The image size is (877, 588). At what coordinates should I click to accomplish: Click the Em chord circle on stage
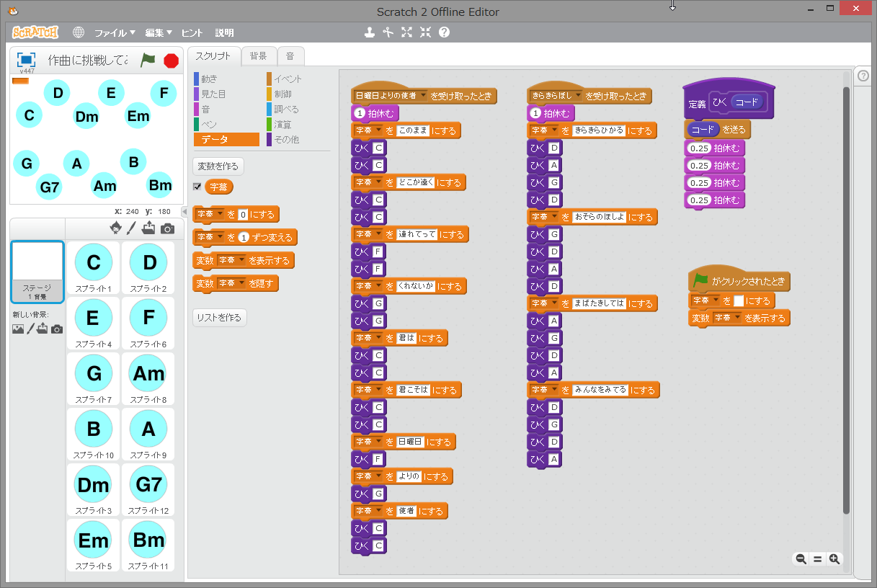pos(138,116)
